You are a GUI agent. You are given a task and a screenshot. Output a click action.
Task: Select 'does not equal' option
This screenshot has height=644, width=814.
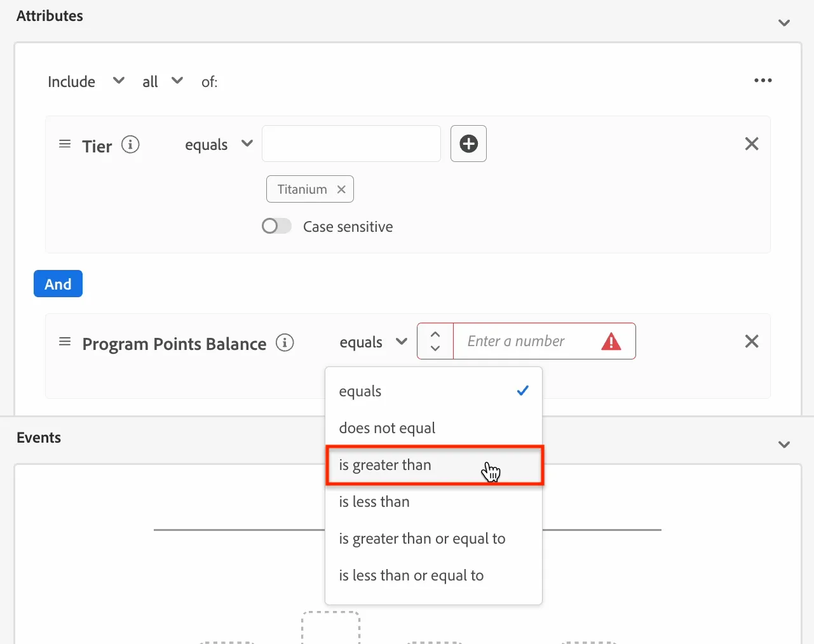tap(434, 428)
